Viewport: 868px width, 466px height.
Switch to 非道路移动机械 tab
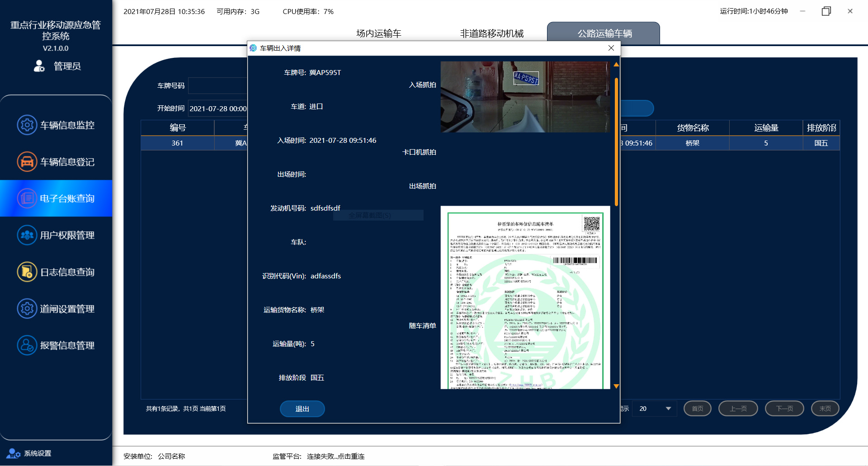pos(491,33)
